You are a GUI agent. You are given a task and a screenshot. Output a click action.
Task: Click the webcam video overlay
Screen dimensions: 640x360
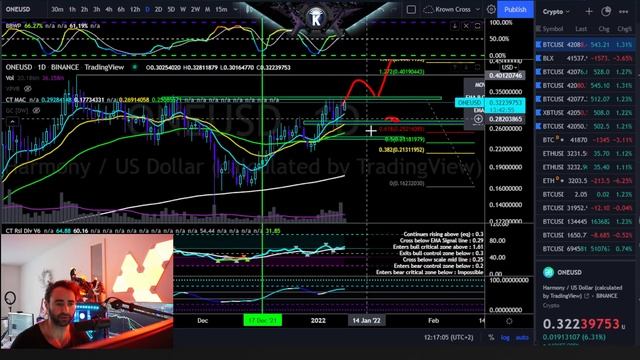(87, 291)
